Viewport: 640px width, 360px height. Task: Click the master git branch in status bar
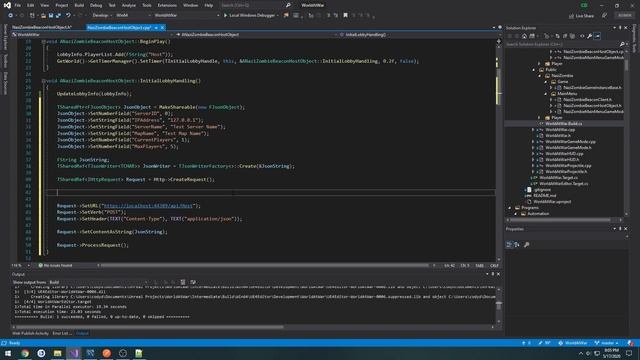coord(607,343)
